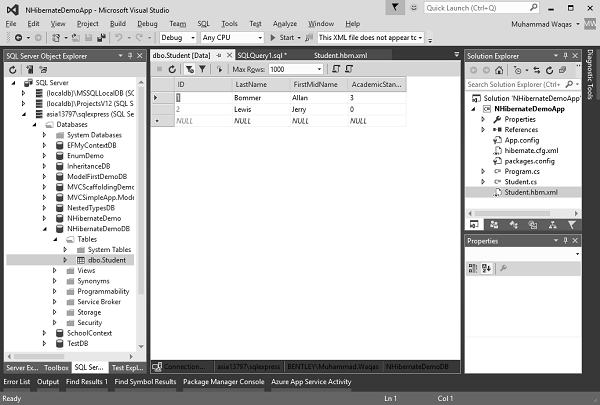Expand the System Databases folder
The image size is (600, 405).
coord(44,135)
